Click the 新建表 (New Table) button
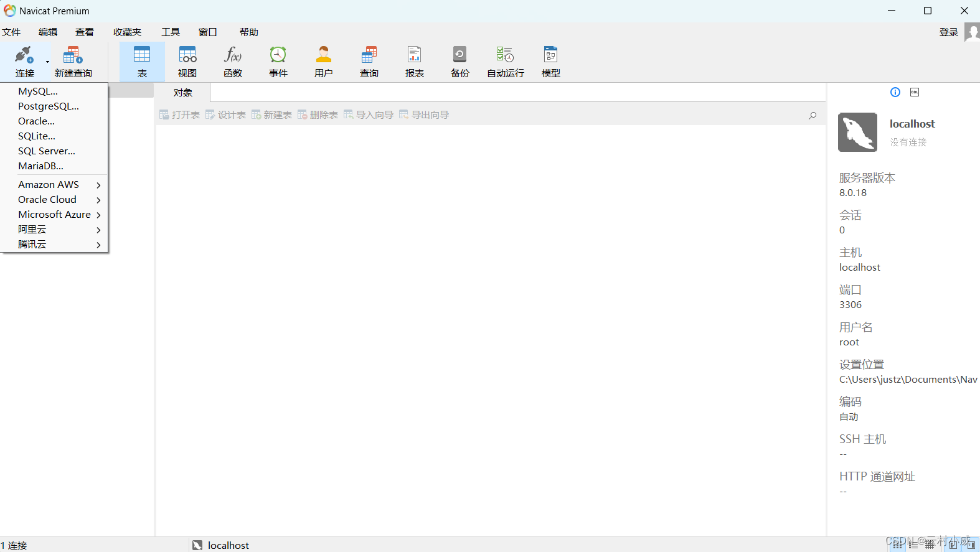 point(271,115)
